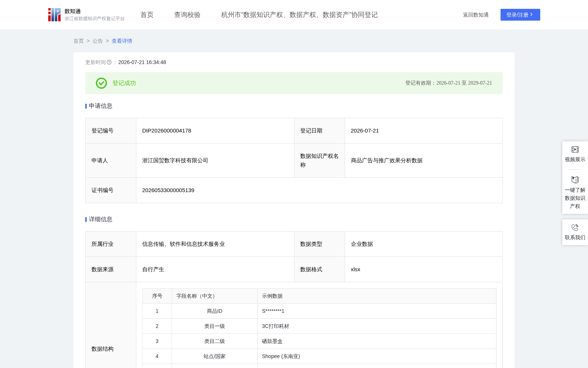Select the 类目一级 field cell
This screenshot has width=588, height=368.
pos(215,326)
